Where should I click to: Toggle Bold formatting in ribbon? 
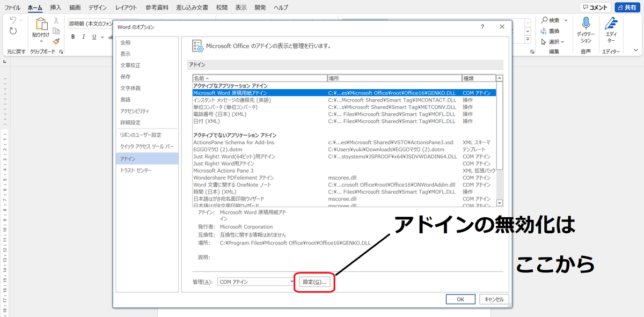point(72,37)
